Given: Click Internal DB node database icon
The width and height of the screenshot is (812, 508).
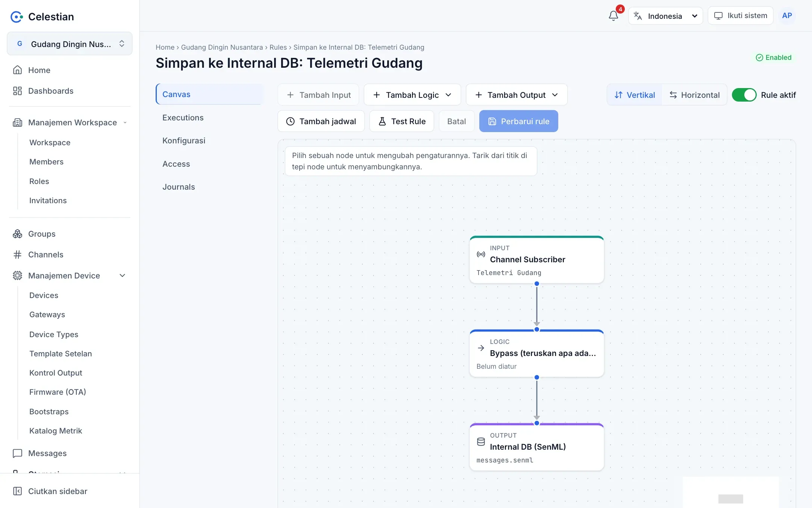Looking at the screenshot, I should [481, 441].
